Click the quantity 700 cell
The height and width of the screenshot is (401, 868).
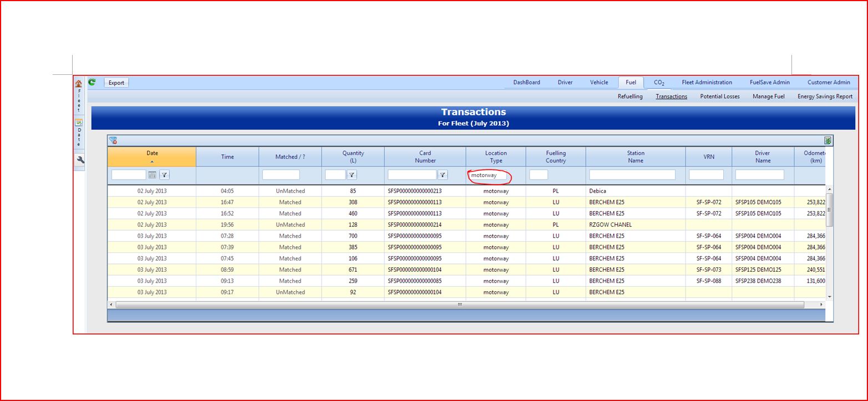coord(353,236)
